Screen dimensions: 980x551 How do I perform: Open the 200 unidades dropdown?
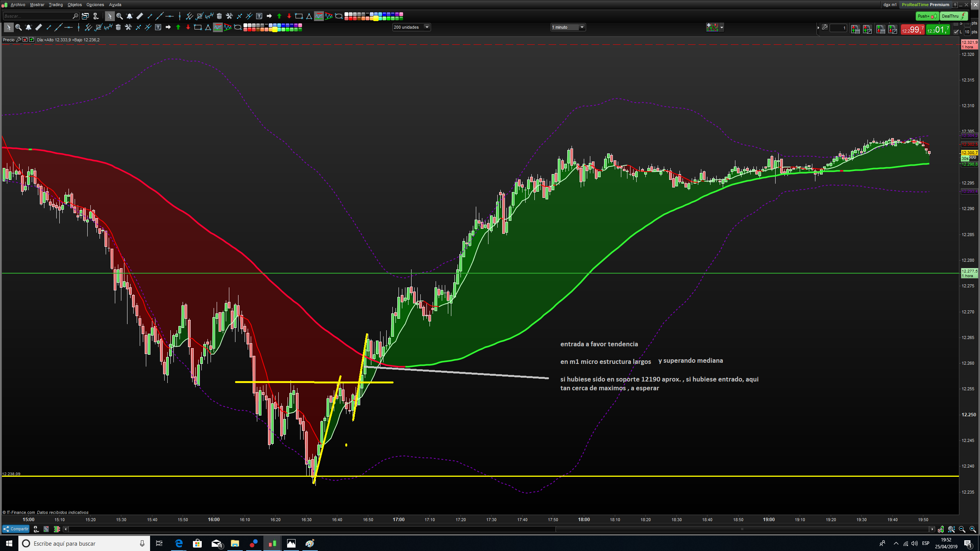411,27
